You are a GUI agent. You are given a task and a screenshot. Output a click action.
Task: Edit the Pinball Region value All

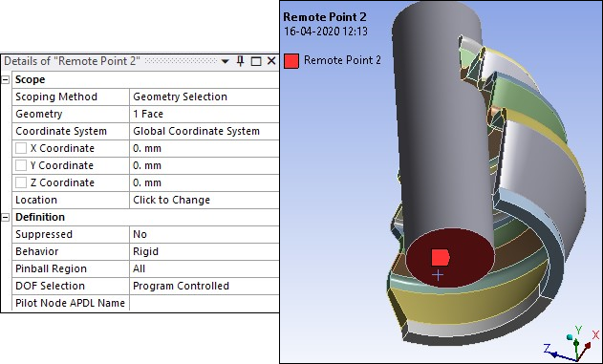(x=205, y=268)
